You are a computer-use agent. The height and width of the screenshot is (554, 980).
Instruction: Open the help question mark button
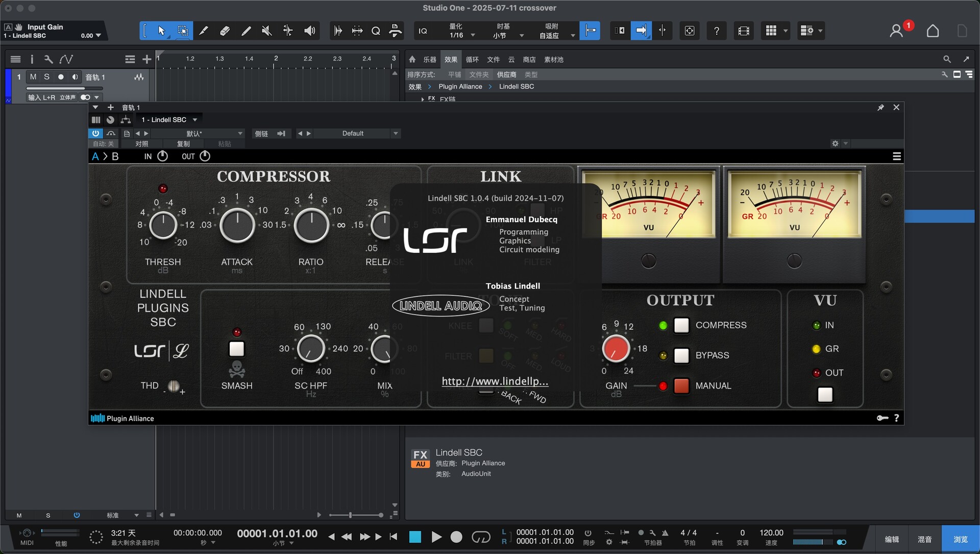click(x=717, y=31)
